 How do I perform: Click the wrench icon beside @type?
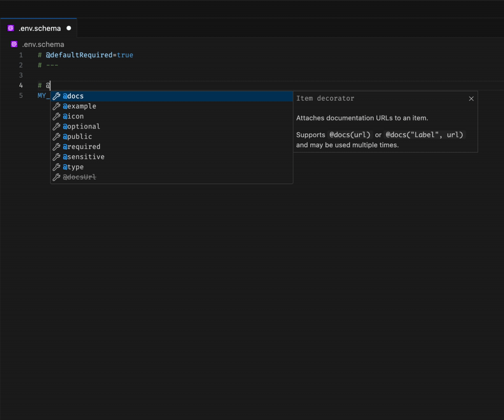click(x=57, y=167)
